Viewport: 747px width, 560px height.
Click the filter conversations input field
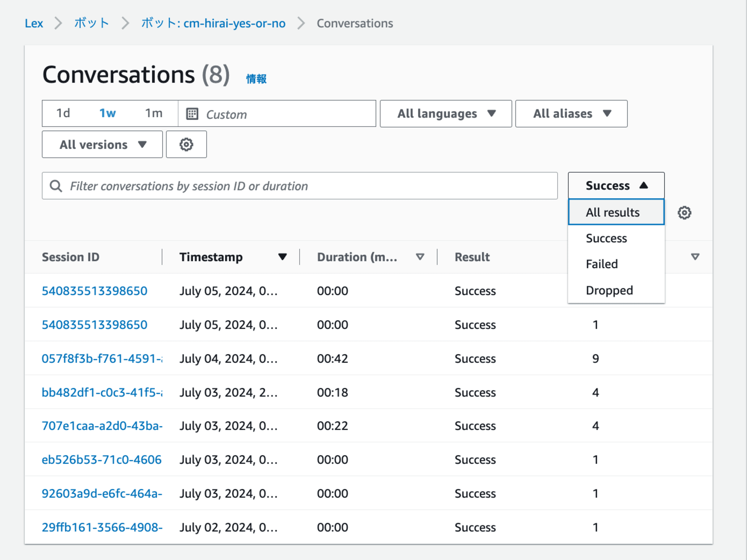pyautogui.click(x=300, y=186)
